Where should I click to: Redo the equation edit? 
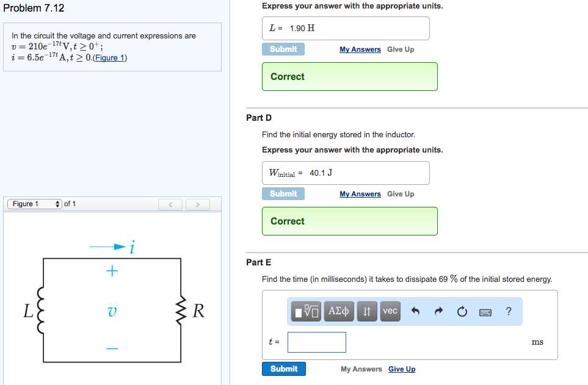438,311
